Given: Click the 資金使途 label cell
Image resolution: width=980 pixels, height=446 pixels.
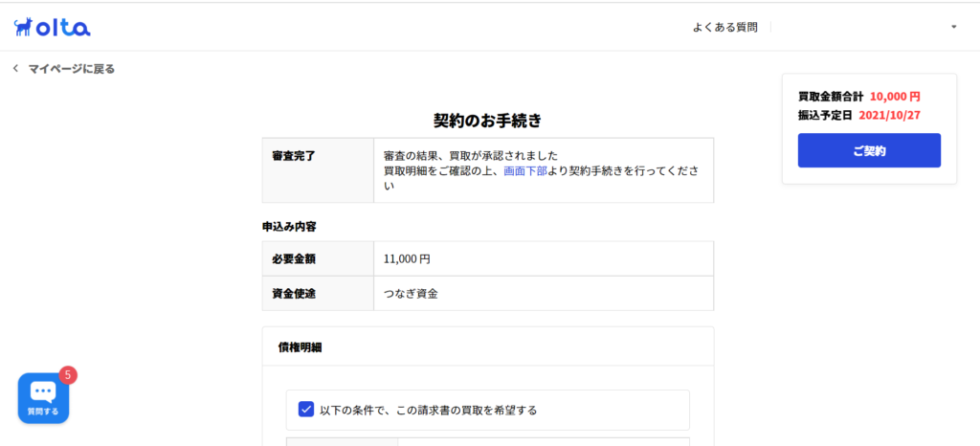Looking at the screenshot, I should pos(318,293).
